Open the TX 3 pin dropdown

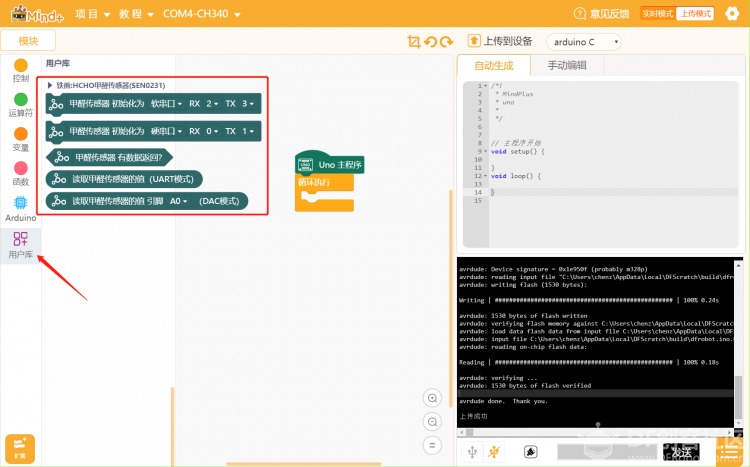tap(247, 104)
